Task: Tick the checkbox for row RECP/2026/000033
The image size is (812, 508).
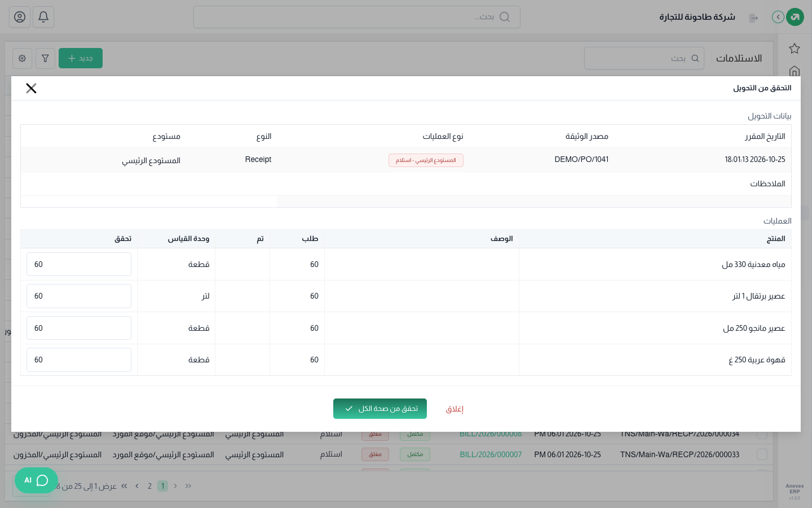Action: (762, 454)
